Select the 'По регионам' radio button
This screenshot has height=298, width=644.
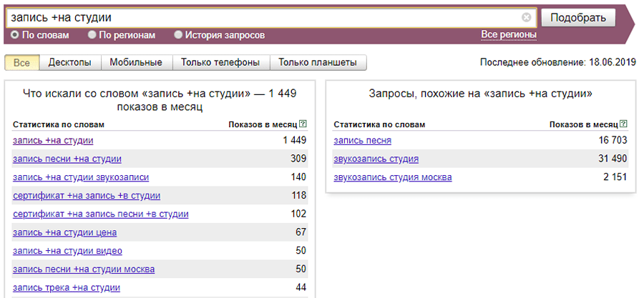pyautogui.click(x=92, y=34)
